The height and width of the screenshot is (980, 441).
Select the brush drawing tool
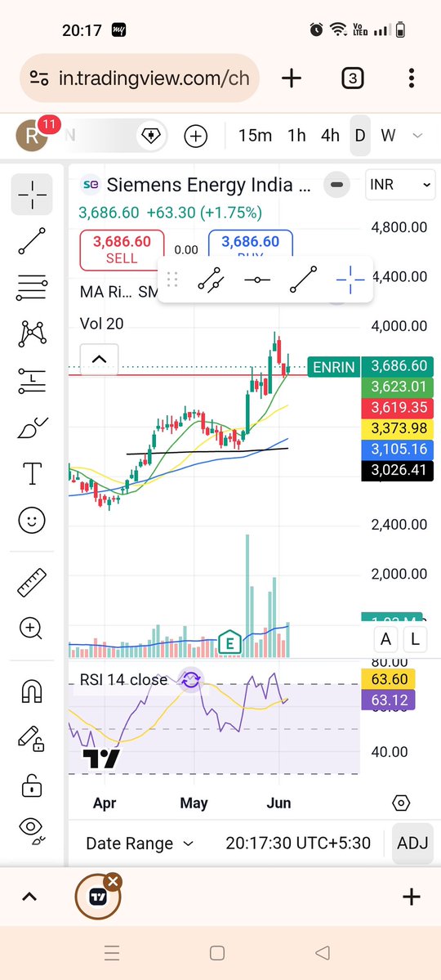coord(32,428)
